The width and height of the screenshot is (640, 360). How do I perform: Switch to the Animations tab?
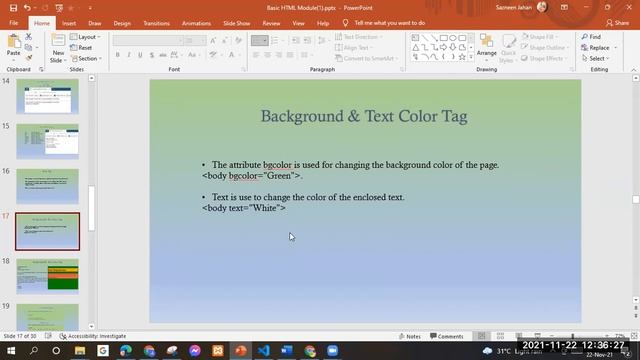196,23
